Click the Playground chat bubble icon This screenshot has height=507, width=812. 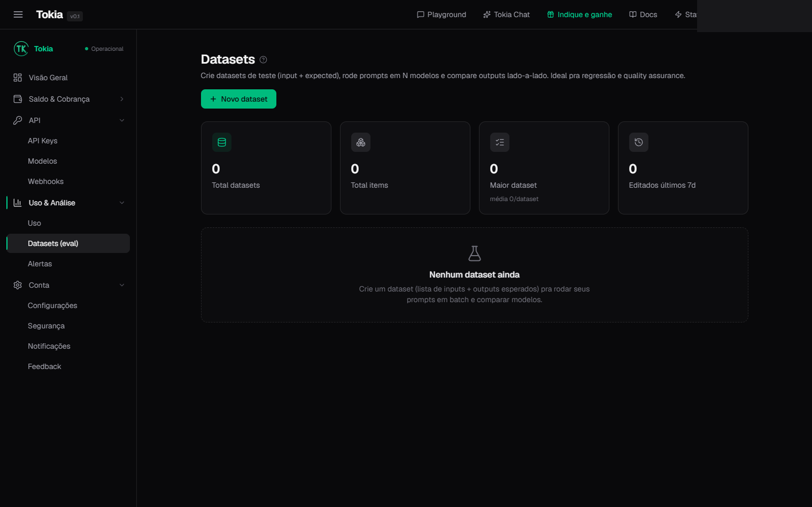click(421, 14)
